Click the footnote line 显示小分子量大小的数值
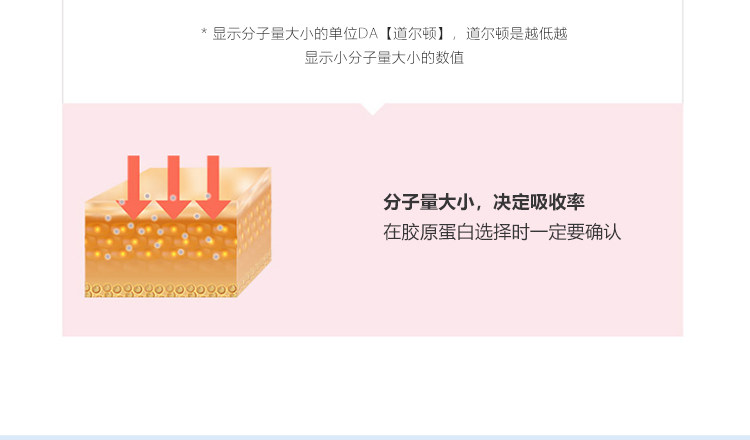 (x=384, y=58)
